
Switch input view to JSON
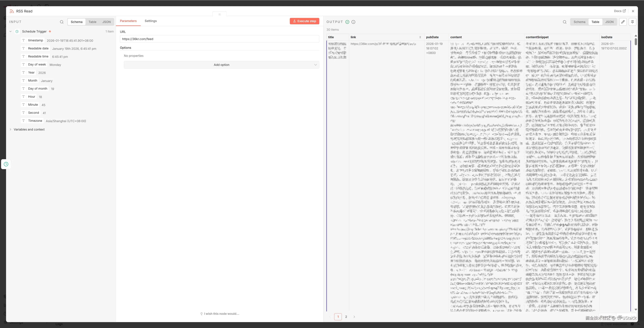coord(106,22)
